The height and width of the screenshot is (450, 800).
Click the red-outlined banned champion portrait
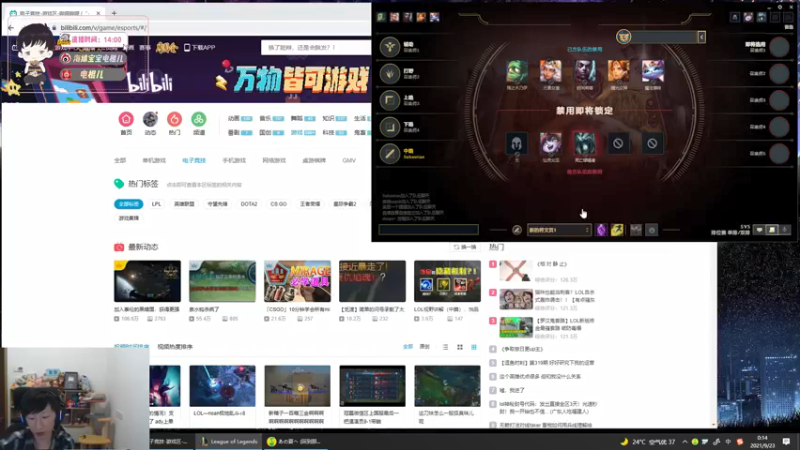584,143
